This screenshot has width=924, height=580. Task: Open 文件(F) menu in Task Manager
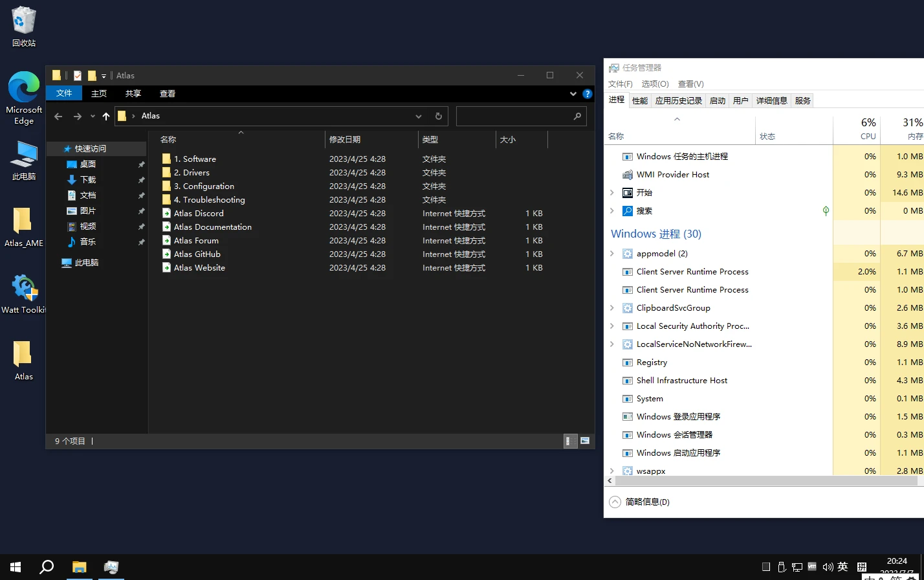coord(621,84)
